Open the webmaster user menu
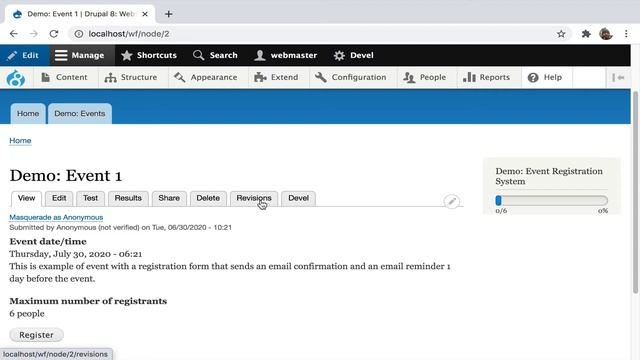640x360 pixels. 285,55
